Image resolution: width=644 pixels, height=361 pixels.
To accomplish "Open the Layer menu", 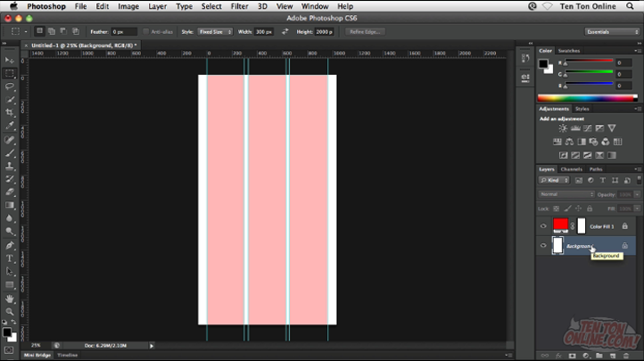I will click(x=157, y=6).
